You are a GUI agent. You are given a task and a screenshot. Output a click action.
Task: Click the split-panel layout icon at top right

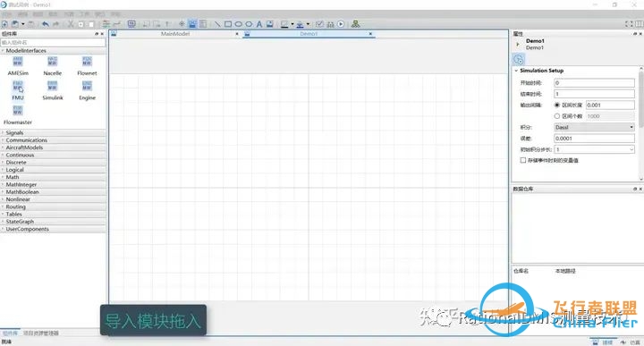click(639, 24)
